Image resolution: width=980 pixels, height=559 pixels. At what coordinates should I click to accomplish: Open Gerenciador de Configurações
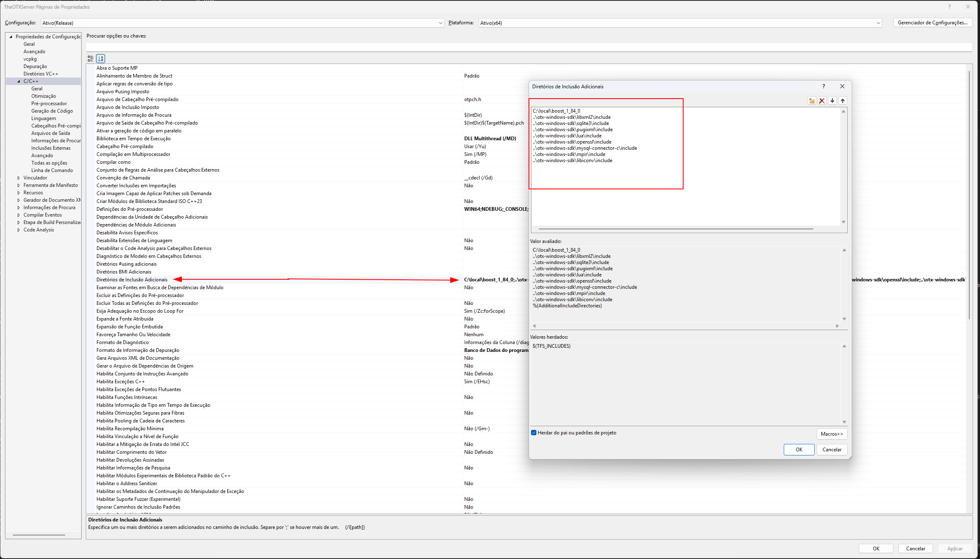click(933, 23)
